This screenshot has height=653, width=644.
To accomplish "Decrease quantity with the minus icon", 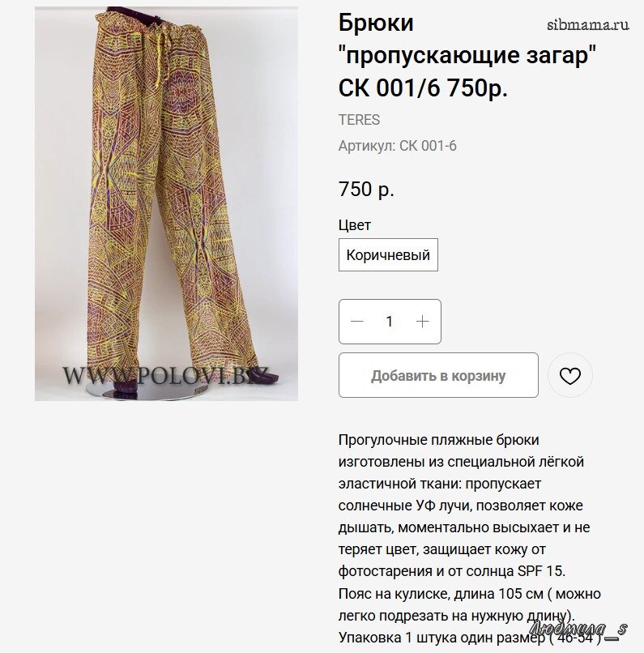I will (356, 321).
